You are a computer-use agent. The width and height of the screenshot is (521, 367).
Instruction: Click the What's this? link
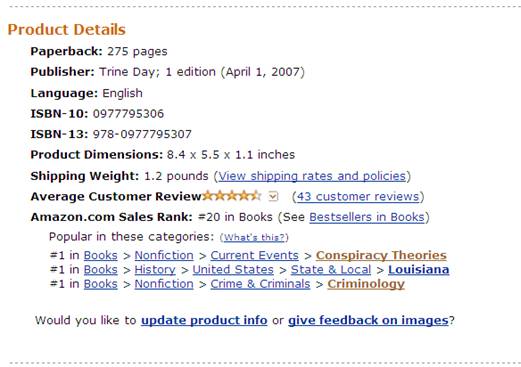click(x=255, y=237)
